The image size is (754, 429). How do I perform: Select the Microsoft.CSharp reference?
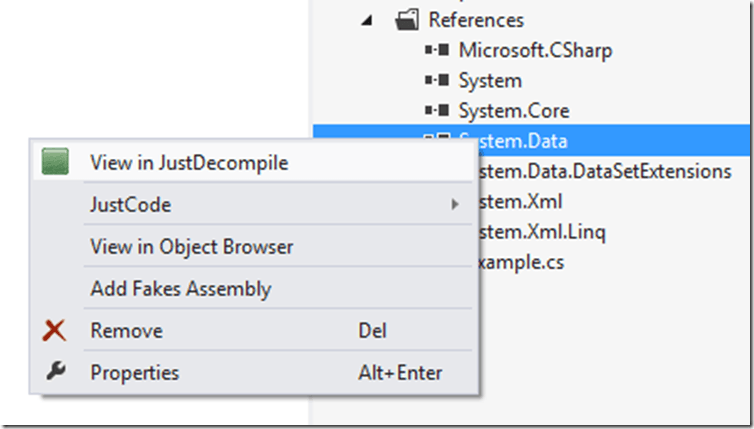pos(535,50)
